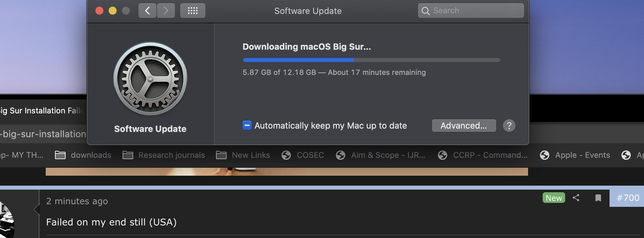The width and height of the screenshot is (644, 238).
Task: Expand the Research journals bookmark folder
Action: pos(164,155)
